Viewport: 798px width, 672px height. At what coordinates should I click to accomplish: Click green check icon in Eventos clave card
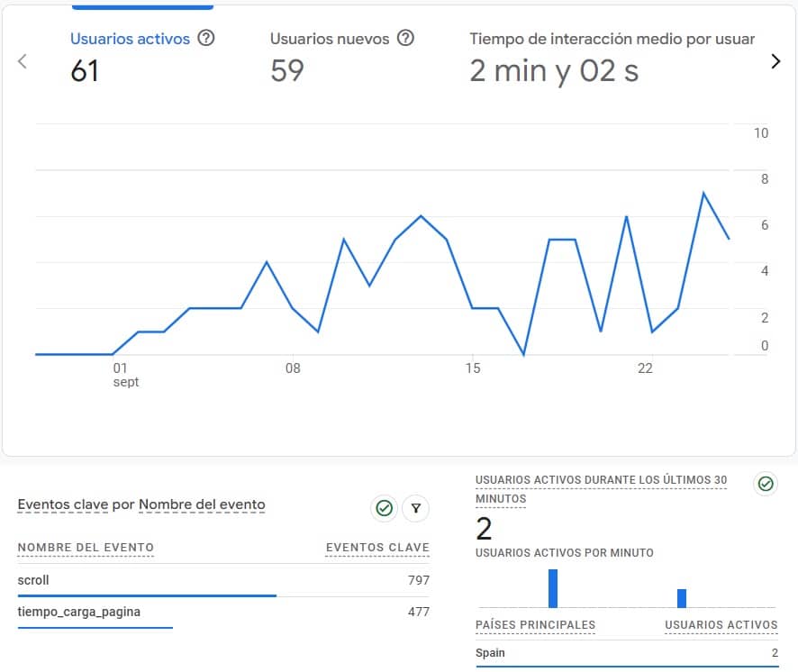(x=385, y=508)
